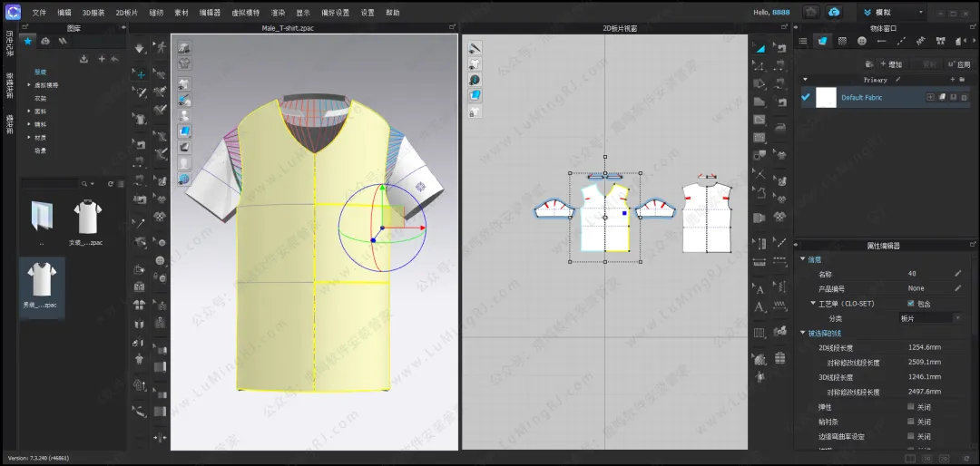Click the Simulate arrow icon in the 3D toolbar
Image resolution: width=980 pixels, height=466 pixels.
139,48
